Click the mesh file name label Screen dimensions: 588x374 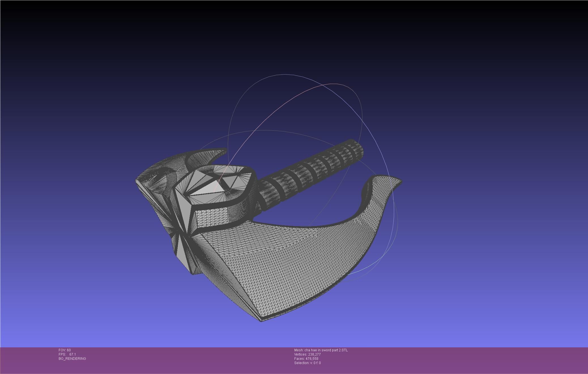point(321,350)
